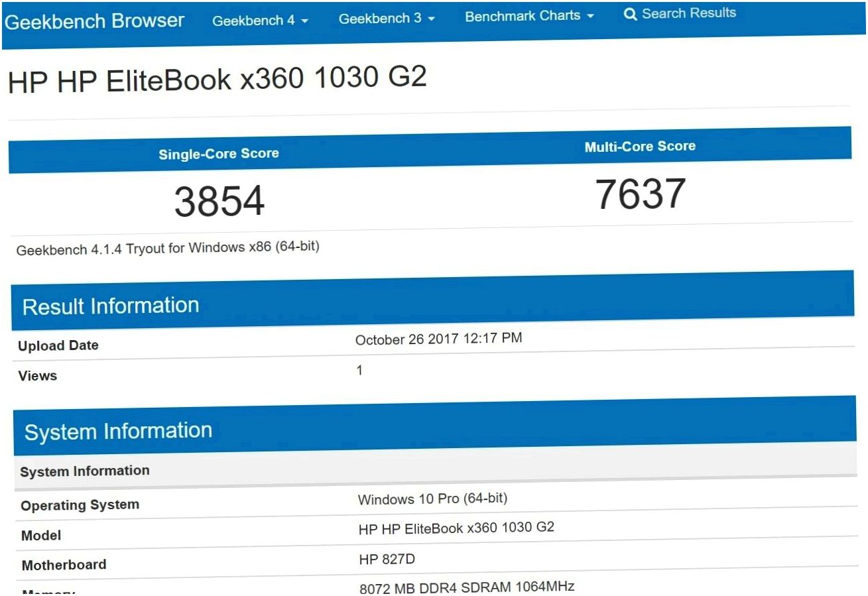This screenshot has width=868, height=596.
Task: Open the Geekbench Browser home link
Action: tap(94, 21)
